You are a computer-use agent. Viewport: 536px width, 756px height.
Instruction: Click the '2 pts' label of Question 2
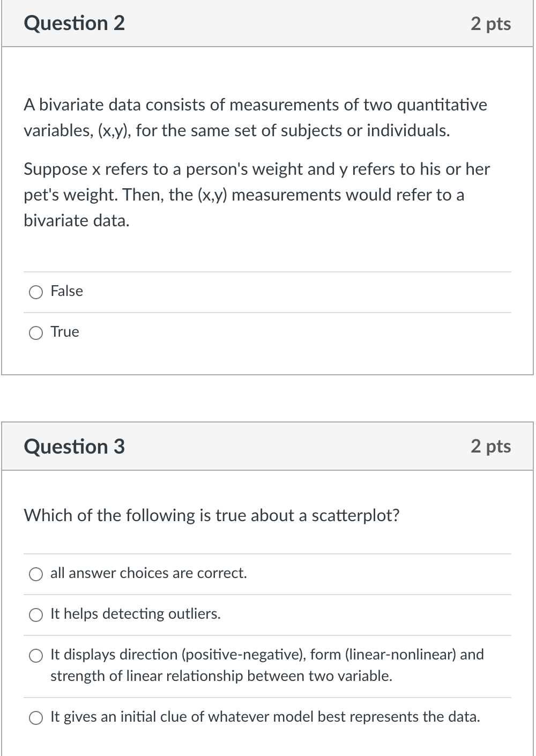[490, 24]
